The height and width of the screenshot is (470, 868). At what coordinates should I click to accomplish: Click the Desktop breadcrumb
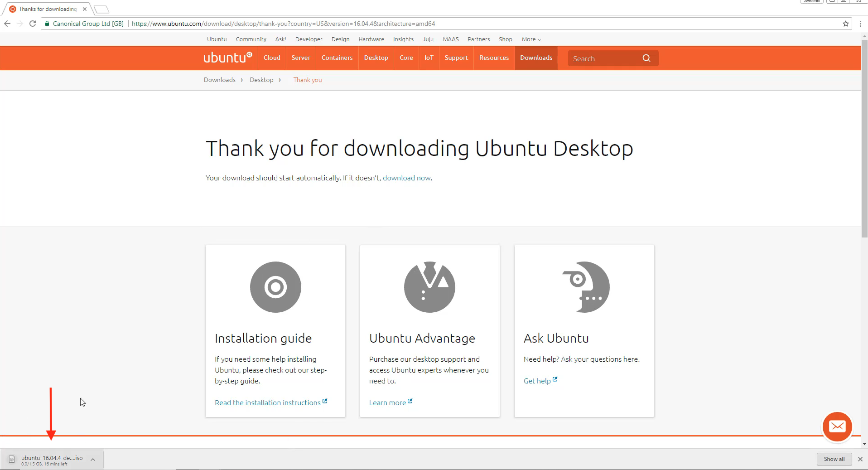(261, 80)
